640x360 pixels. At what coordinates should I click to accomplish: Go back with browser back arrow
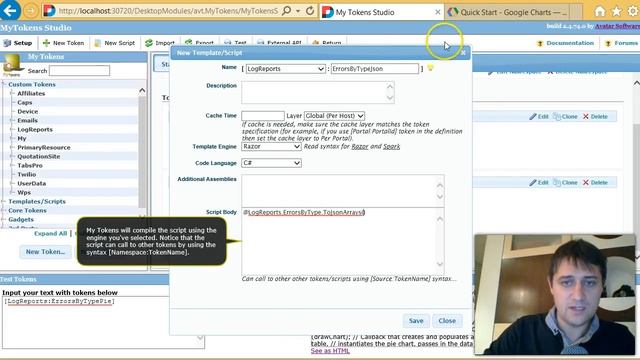10,11
